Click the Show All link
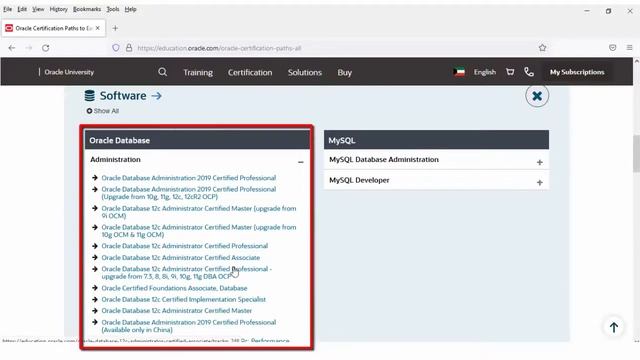This screenshot has width=640, height=360. pyautogui.click(x=106, y=111)
